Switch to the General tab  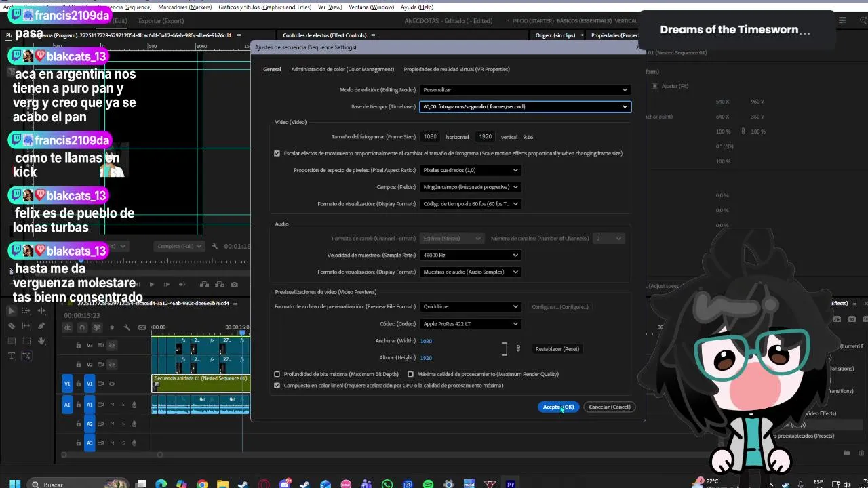(272, 69)
